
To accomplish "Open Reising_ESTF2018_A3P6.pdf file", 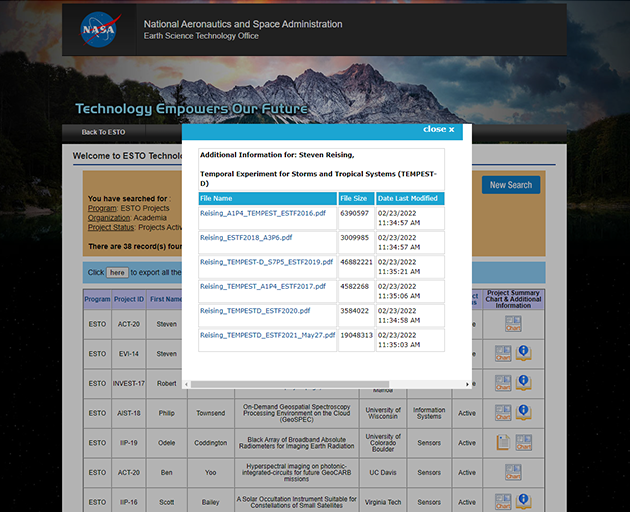I will point(246,238).
